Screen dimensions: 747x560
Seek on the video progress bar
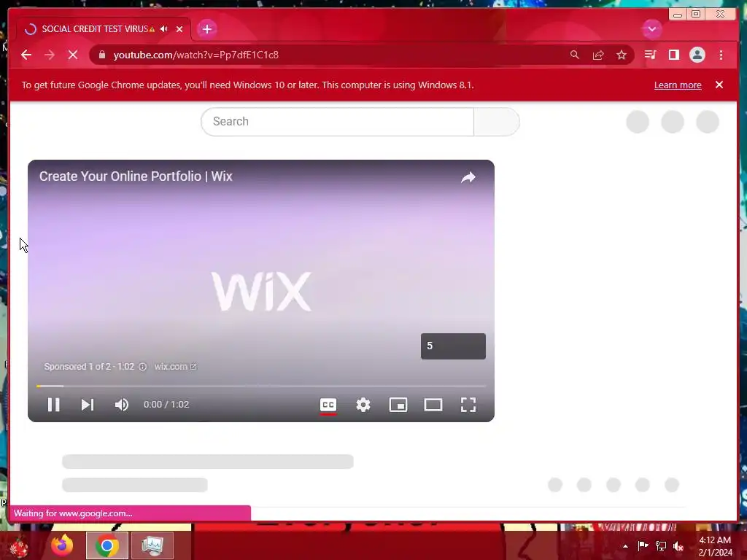pos(261,386)
